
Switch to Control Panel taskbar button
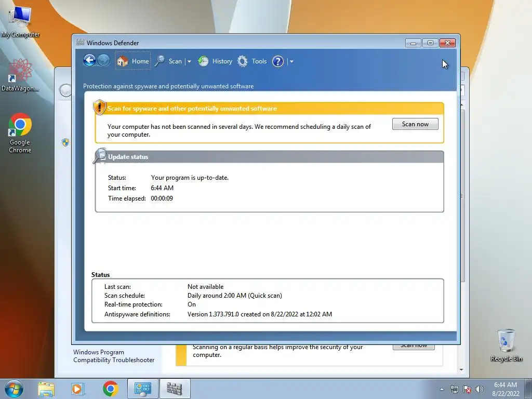click(143, 389)
